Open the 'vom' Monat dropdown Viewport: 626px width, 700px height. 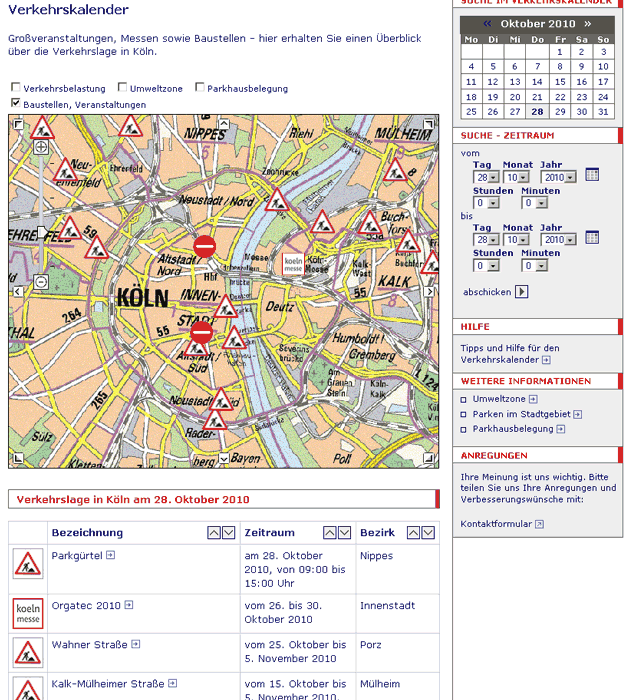[x=516, y=177]
